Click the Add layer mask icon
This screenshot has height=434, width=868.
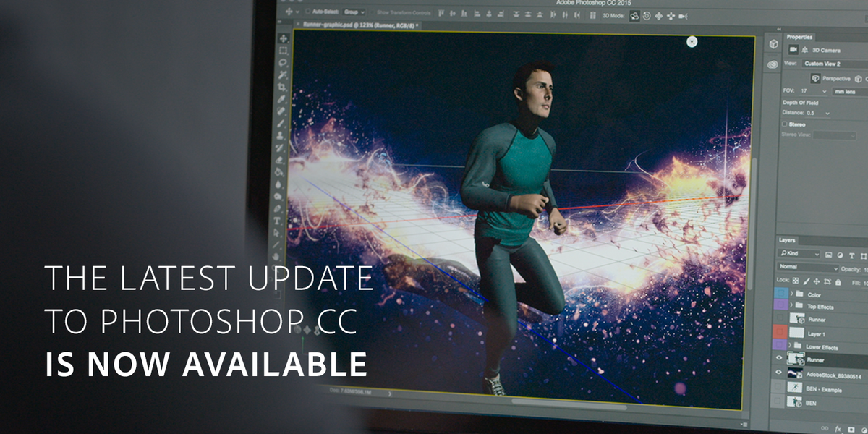click(x=851, y=429)
